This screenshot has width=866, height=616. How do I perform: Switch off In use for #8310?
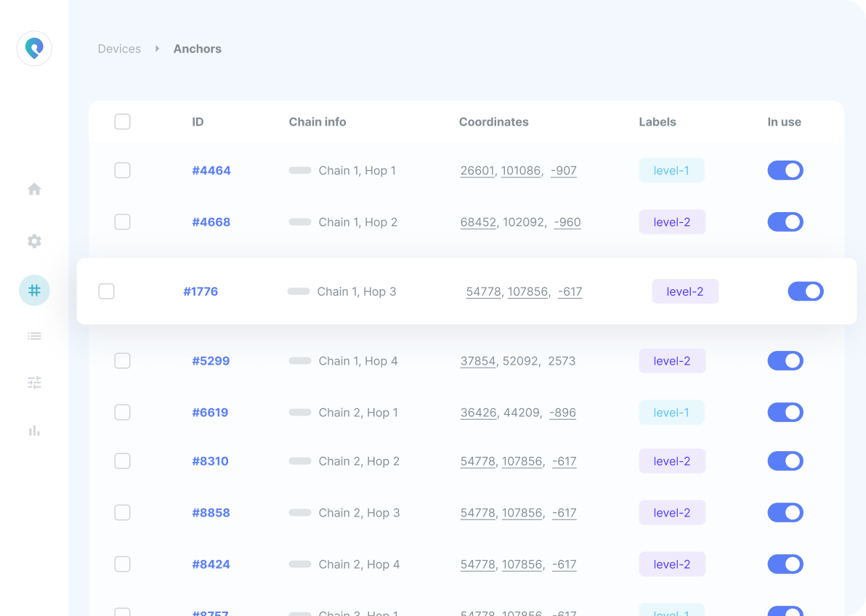[785, 461]
